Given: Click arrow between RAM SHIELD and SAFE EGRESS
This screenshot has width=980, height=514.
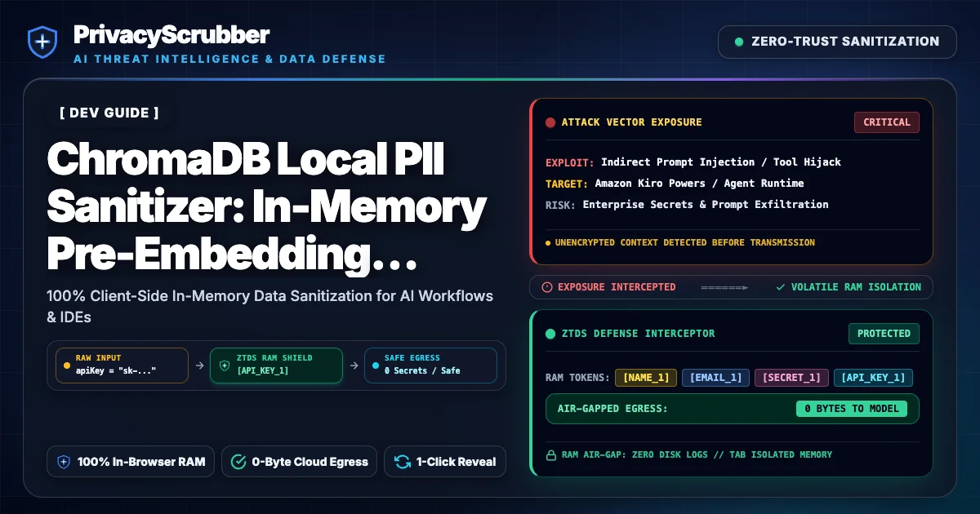Looking at the screenshot, I should pyautogui.click(x=353, y=366).
